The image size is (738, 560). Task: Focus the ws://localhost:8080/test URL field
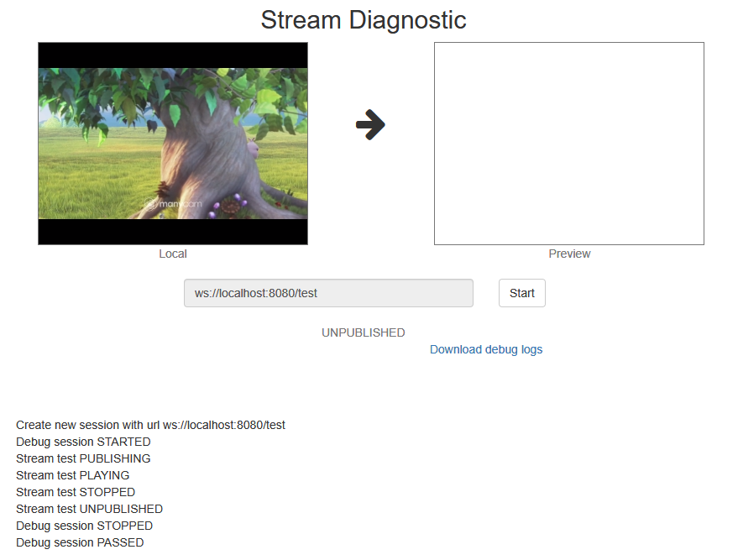click(328, 293)
